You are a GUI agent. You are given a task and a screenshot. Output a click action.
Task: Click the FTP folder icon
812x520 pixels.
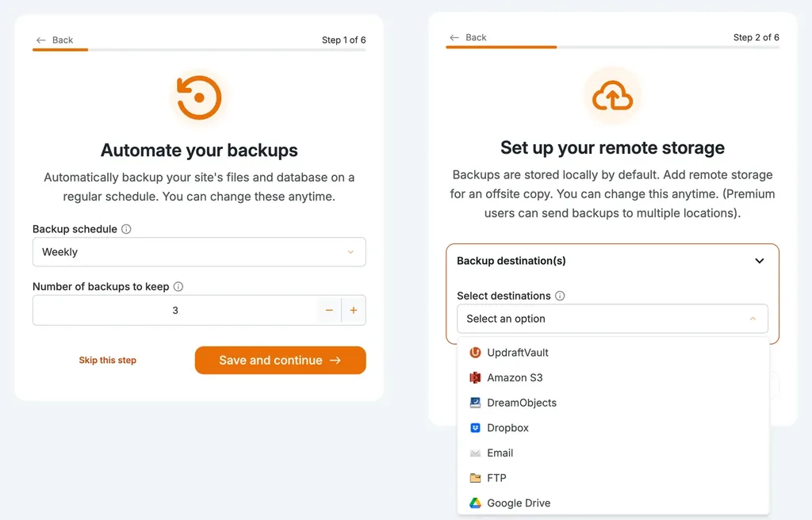point(475,478)
